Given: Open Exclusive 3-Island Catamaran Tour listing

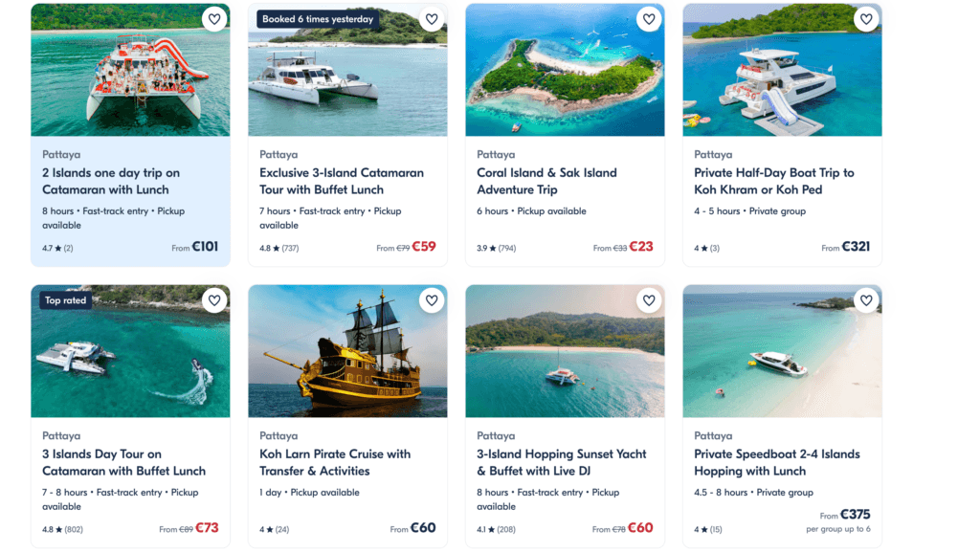Looking at the screenshot, I should (342, 181).
